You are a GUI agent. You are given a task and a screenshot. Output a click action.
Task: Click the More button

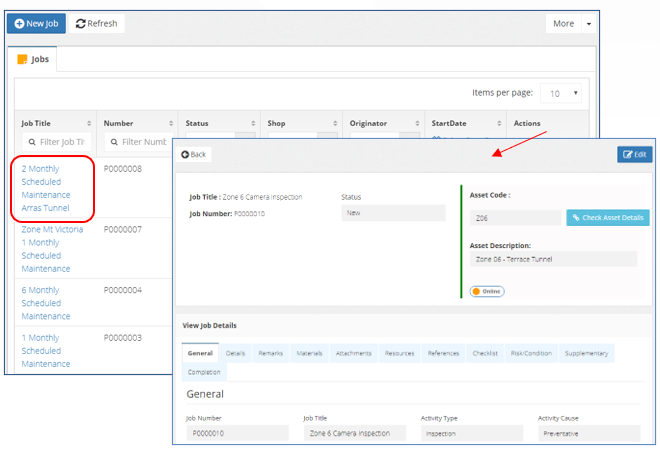[x=563, y=24]
